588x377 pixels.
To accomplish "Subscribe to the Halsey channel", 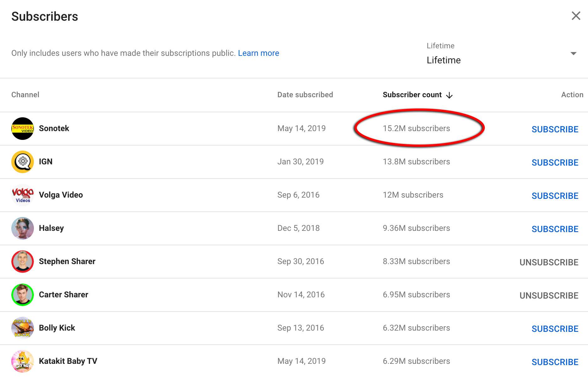I will (x=555, y=229).
